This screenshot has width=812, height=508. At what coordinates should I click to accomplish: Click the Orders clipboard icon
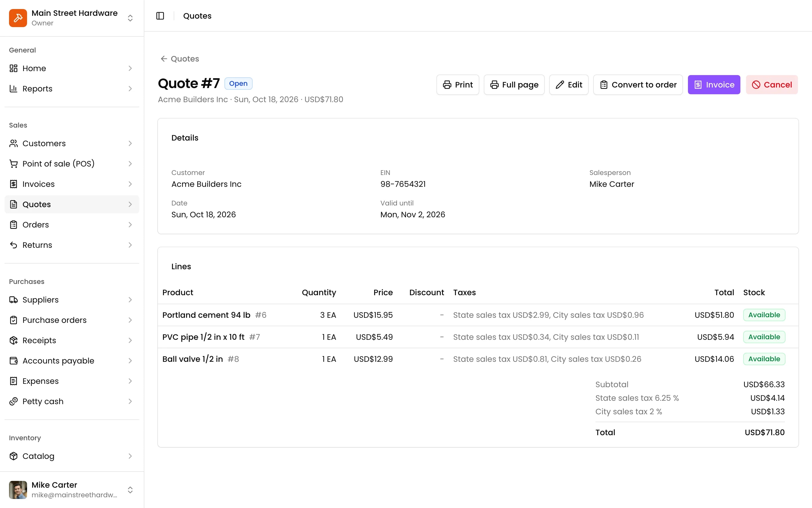(x=14, y=225)
